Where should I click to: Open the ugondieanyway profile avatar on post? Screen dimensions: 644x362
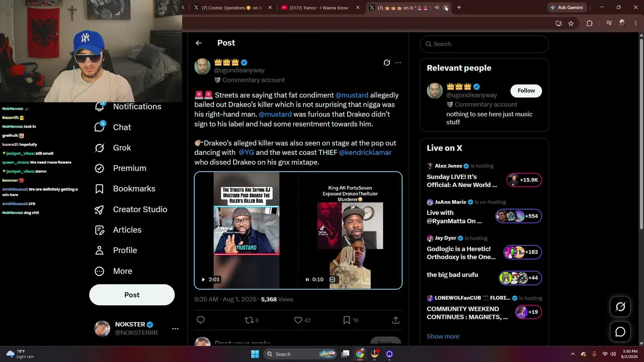pyautogui.click(x=202, y=66)
